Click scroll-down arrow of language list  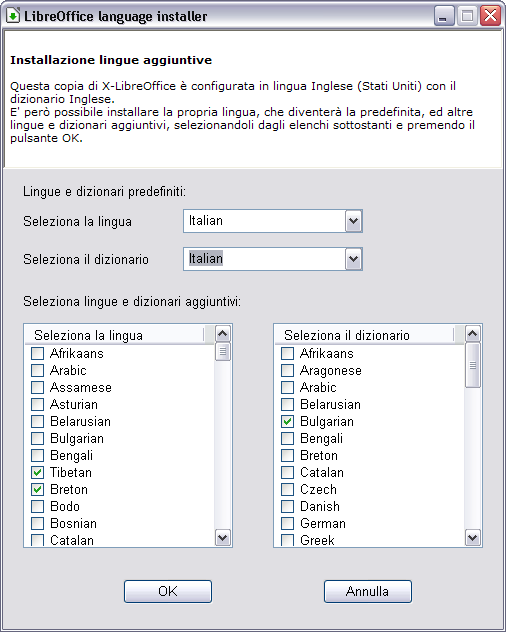[x=223, y=537]
